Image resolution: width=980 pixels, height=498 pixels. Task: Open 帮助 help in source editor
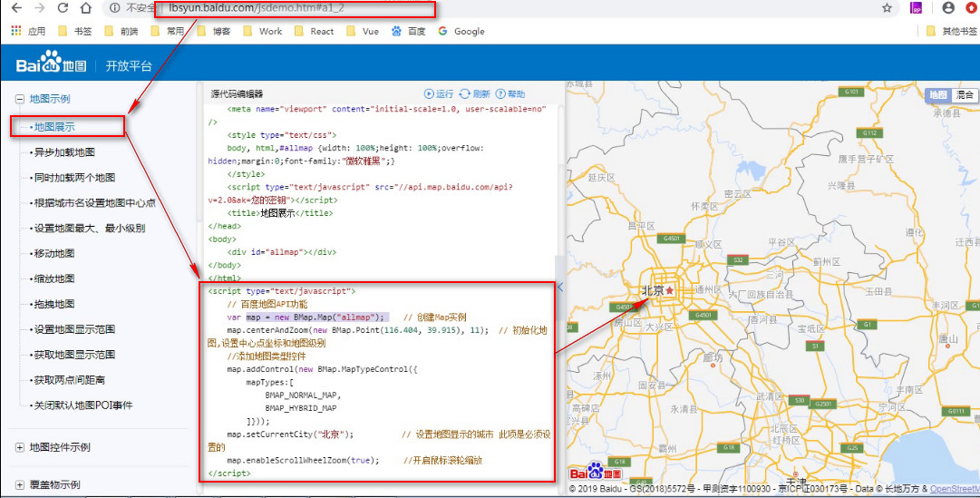[510, 93]
